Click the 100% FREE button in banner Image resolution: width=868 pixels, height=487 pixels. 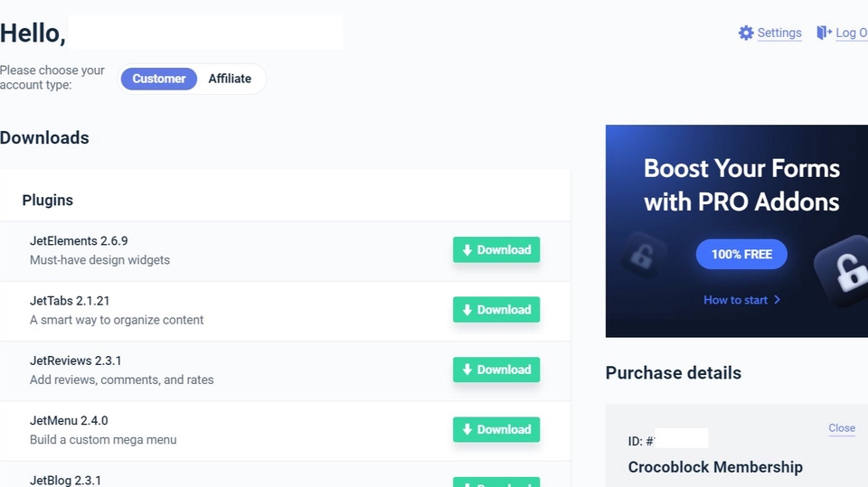pos(741,254)
